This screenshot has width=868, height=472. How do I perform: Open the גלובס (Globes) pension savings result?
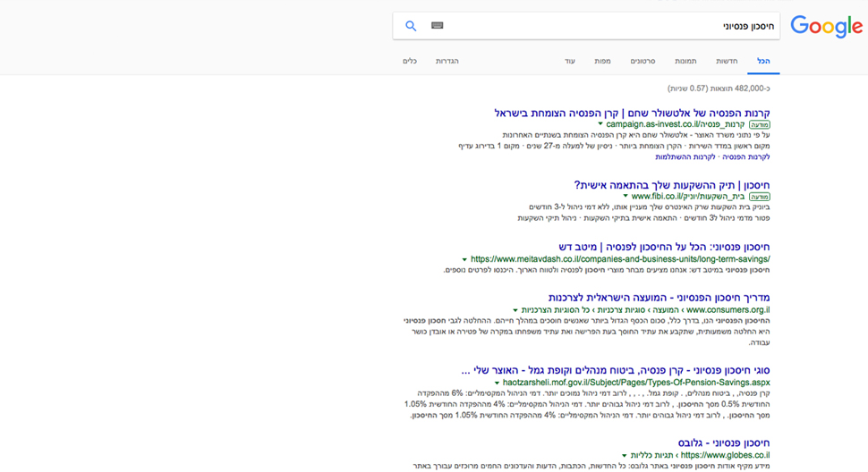tap(724, 443)
